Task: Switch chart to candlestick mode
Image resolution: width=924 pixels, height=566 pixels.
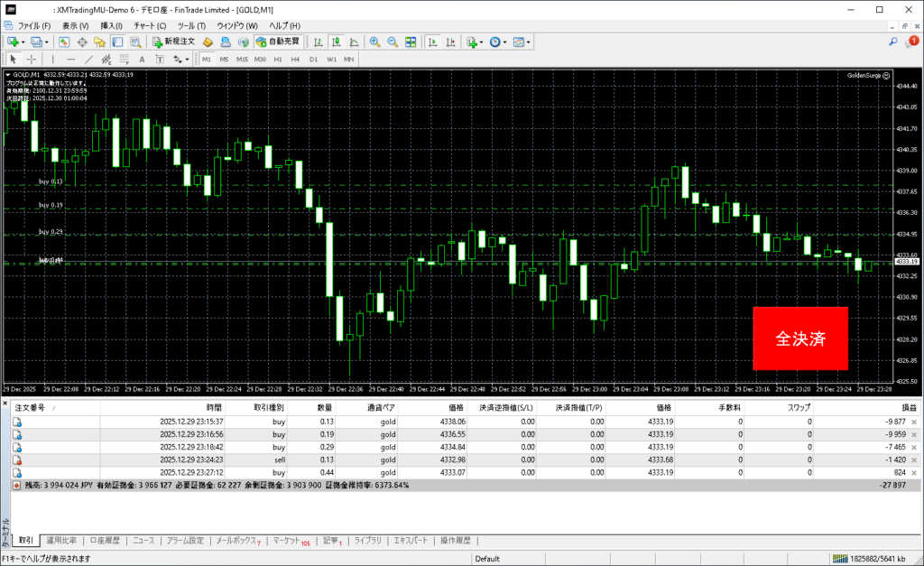Action: tap(336, 42)
